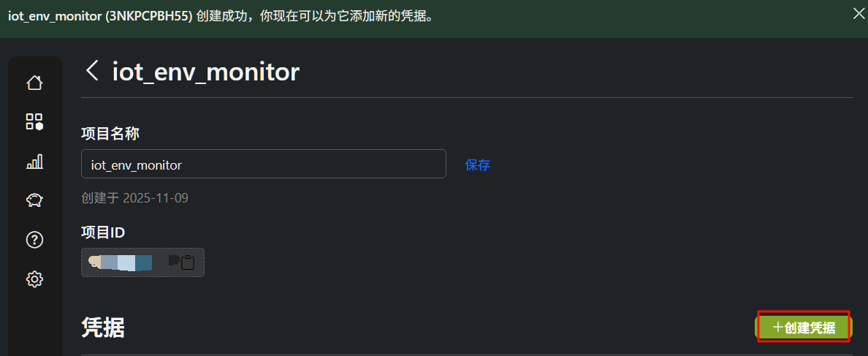This screenshot has height=356, width=868.
Task: Open the piggy bank billing icon
Action: click(x=34, y=200)
